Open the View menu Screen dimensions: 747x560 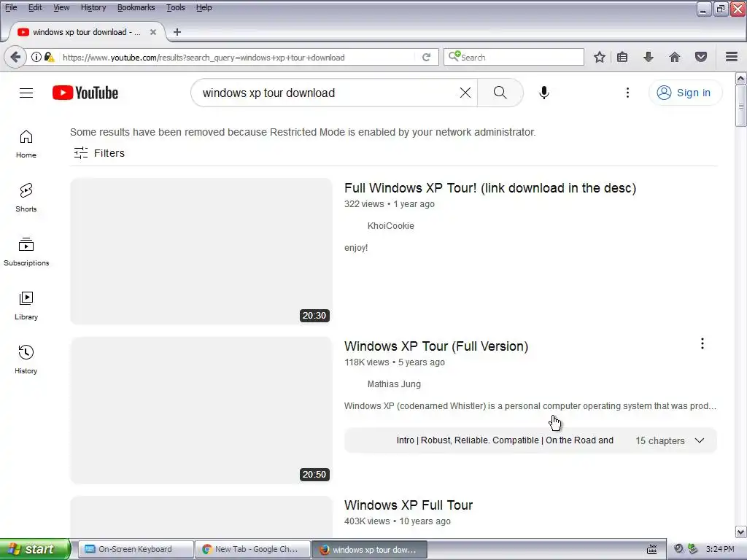click(x=61, y=7)
